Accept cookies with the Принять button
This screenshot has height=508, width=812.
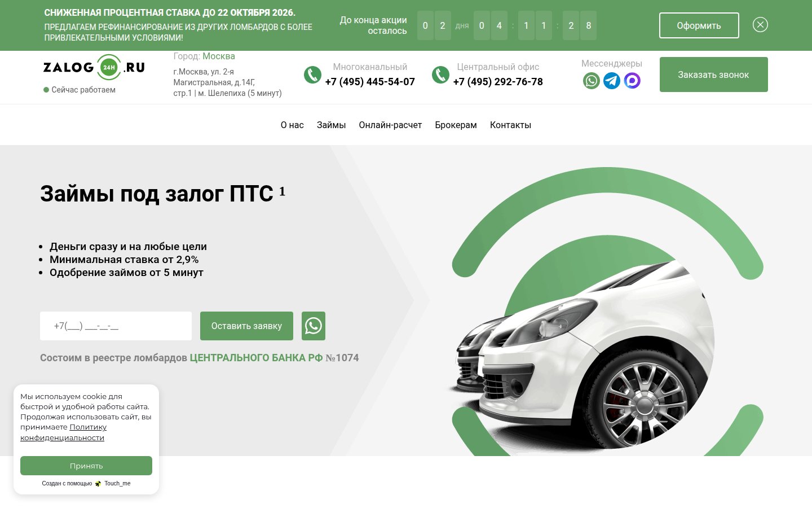click(86, 466)
